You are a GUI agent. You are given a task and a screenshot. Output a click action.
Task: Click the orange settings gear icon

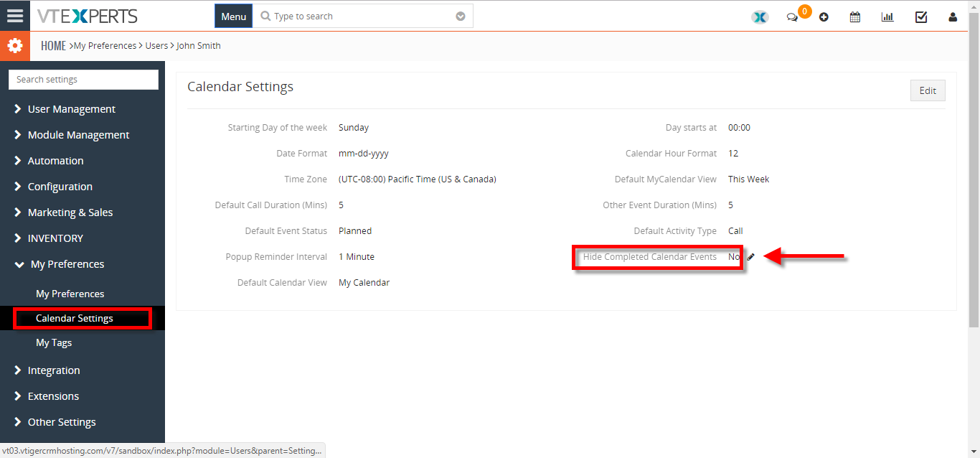coord(15,46)
